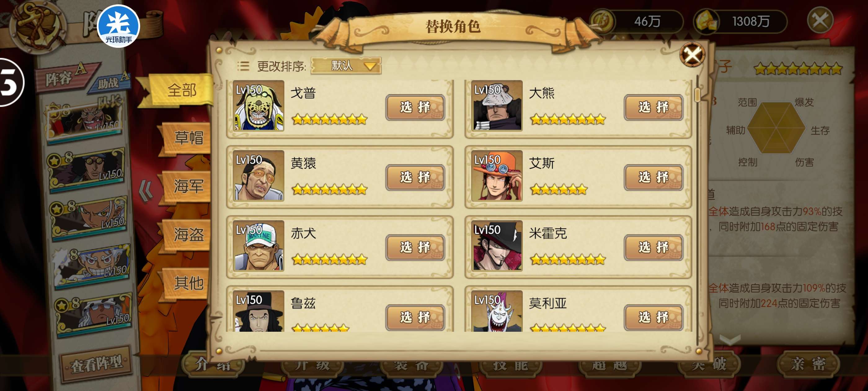Click the character list scrollbar handle
Screen dimensions: 868x391
click(x=697, y=94)
